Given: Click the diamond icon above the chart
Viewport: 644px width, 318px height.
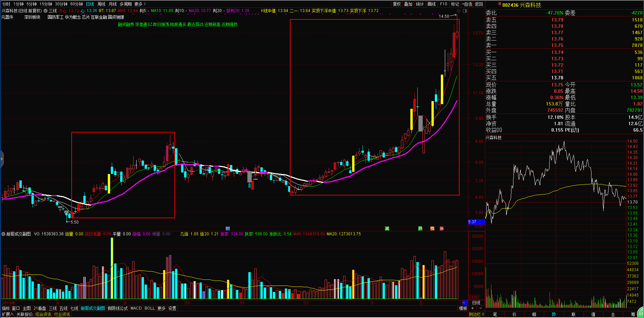Looking at the screenshot, I should [459, 11].
